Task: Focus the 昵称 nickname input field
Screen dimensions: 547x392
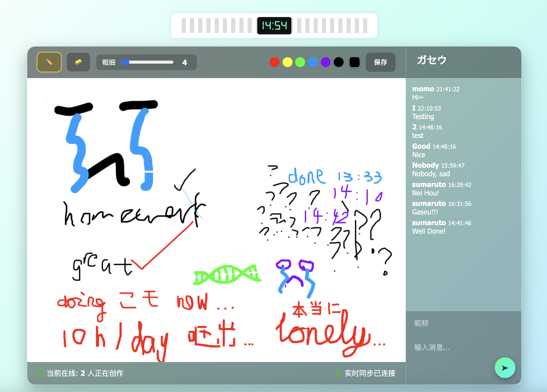Action: click(463, 323)
